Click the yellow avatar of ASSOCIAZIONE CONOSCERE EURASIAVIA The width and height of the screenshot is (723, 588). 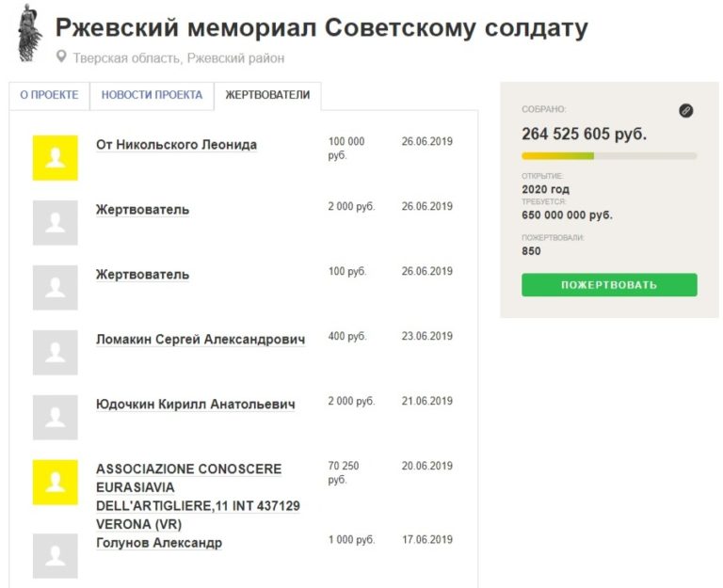(56, 483)
